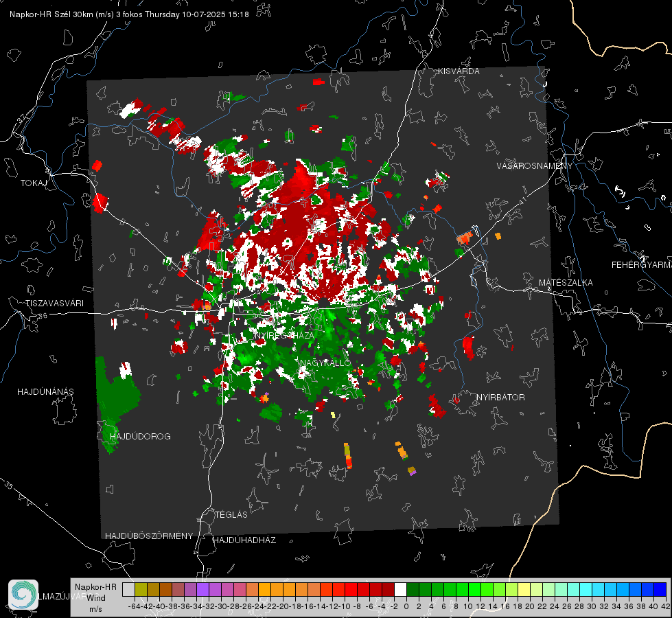
Task: Click the '-64' value on the legend scale
Action: coord(134,606)
